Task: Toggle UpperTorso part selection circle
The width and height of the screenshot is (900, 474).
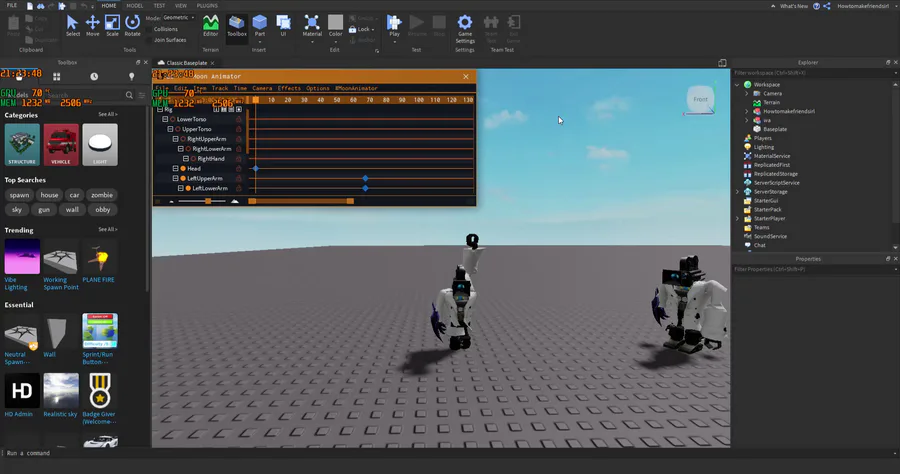Action: 178,129
